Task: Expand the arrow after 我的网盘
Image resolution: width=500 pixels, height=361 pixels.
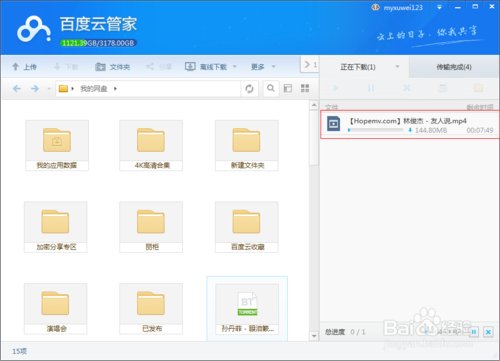Action: point(115,89)
